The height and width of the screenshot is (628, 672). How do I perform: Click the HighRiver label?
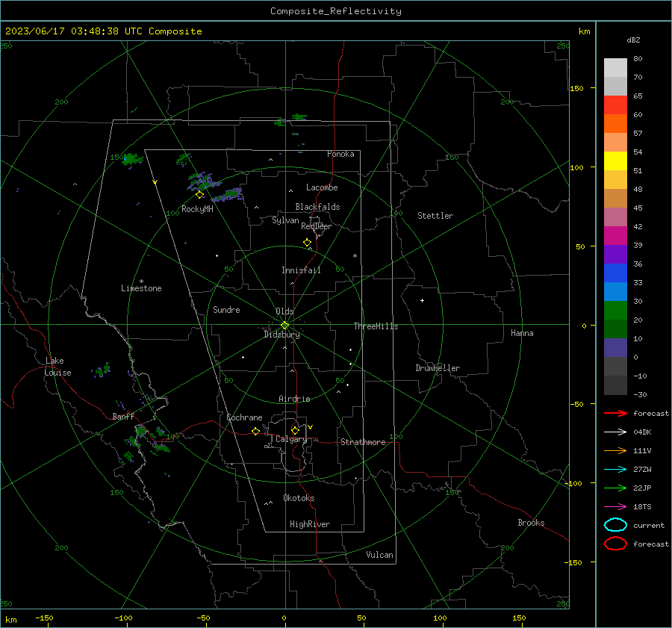310,524
